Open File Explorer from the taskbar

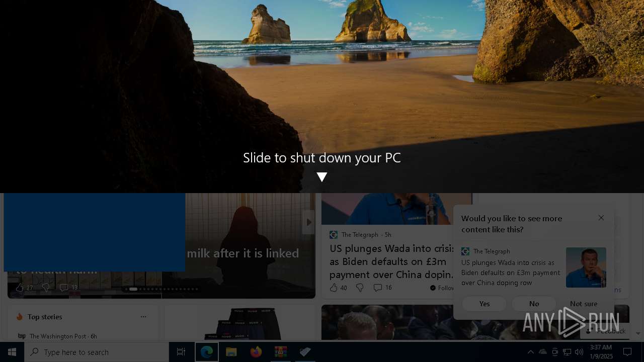(231, 352)
